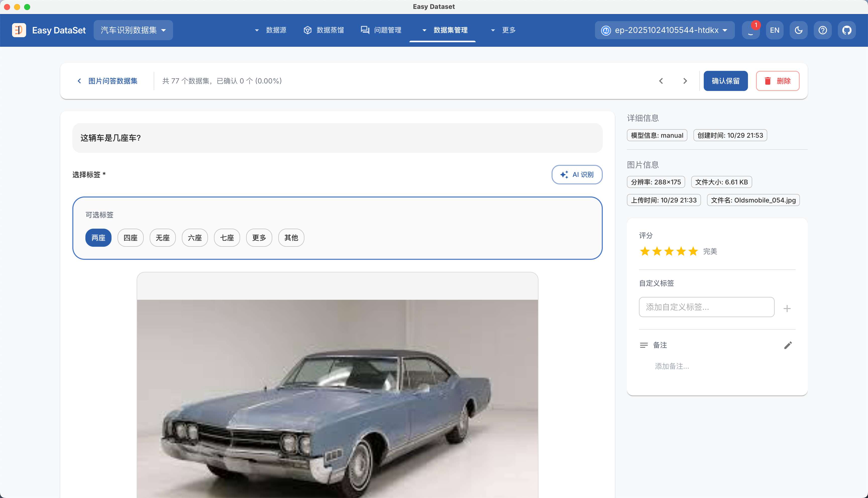868x498 pixels.
Task: Select the 七座 tag chip
Action: tap(227, 238)
